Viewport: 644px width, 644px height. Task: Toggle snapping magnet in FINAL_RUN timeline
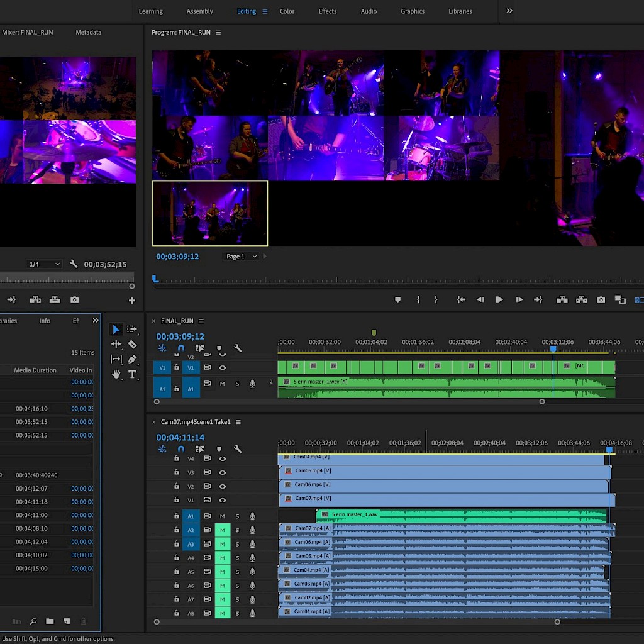(x=181, y=348)
